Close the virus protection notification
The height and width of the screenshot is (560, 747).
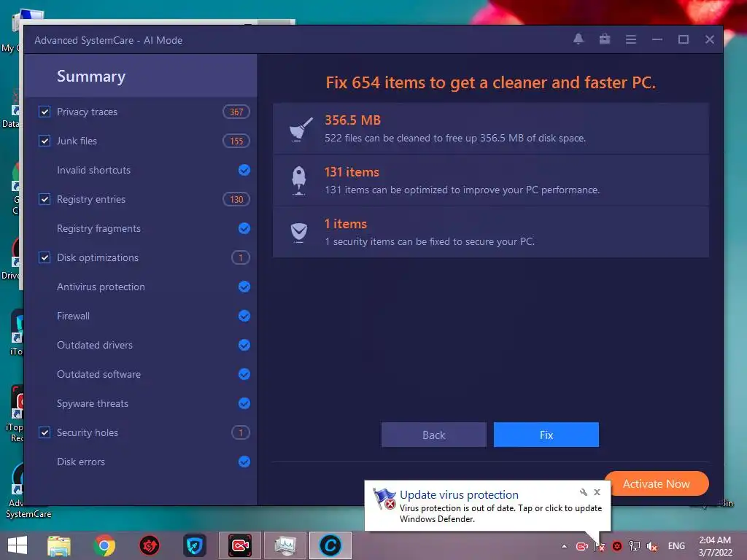(x=597, y=492)
